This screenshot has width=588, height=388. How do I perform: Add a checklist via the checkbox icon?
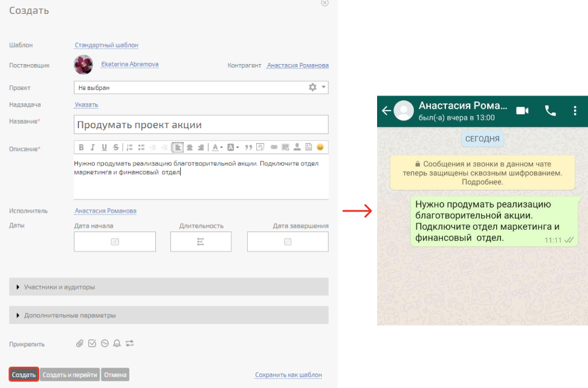point(92,343)
